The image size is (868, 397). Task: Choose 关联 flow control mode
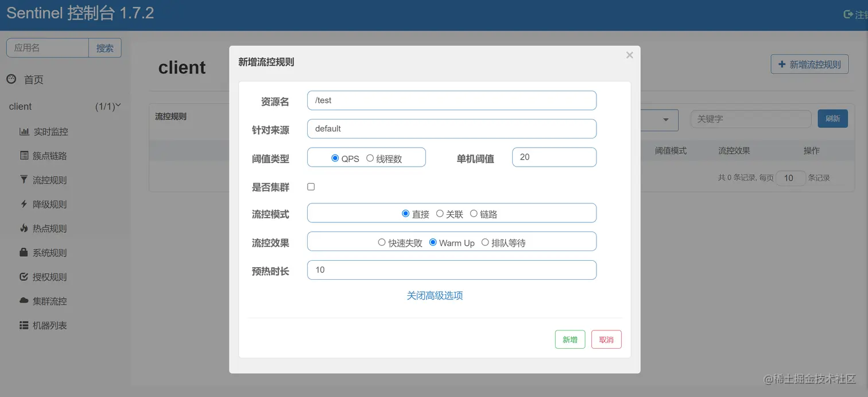(440, 213)
